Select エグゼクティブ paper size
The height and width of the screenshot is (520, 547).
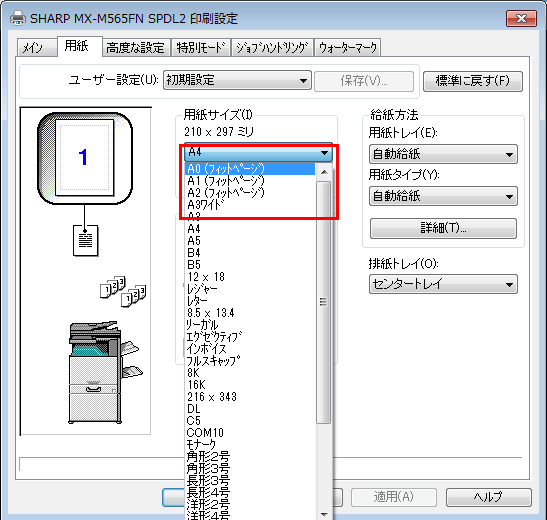[250, 337]
